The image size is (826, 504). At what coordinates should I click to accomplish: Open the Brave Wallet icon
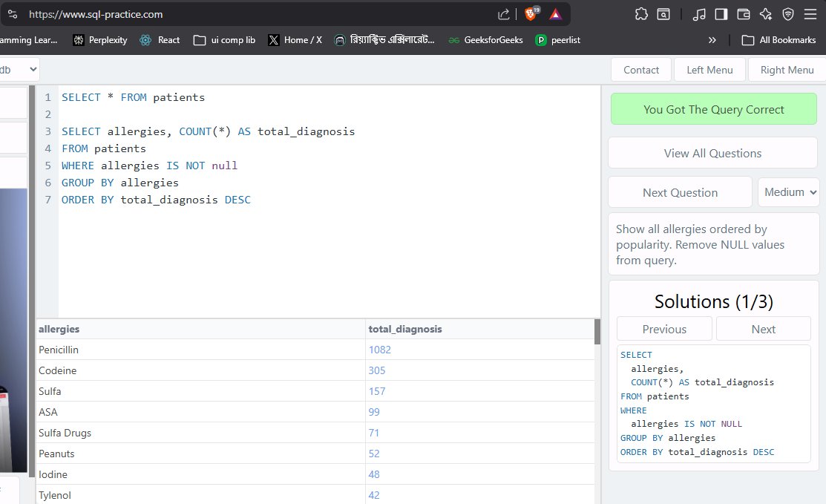743,13
